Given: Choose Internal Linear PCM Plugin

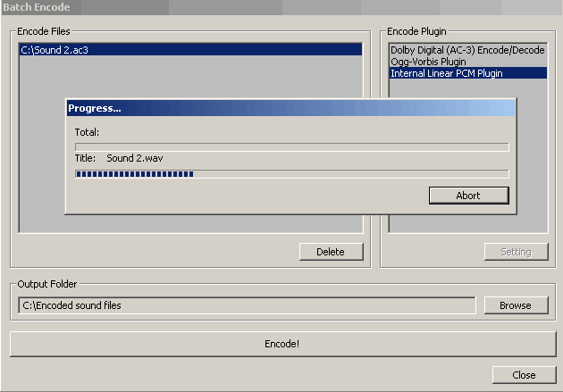Looking at the screenshot, I should (x=468, y=73).
